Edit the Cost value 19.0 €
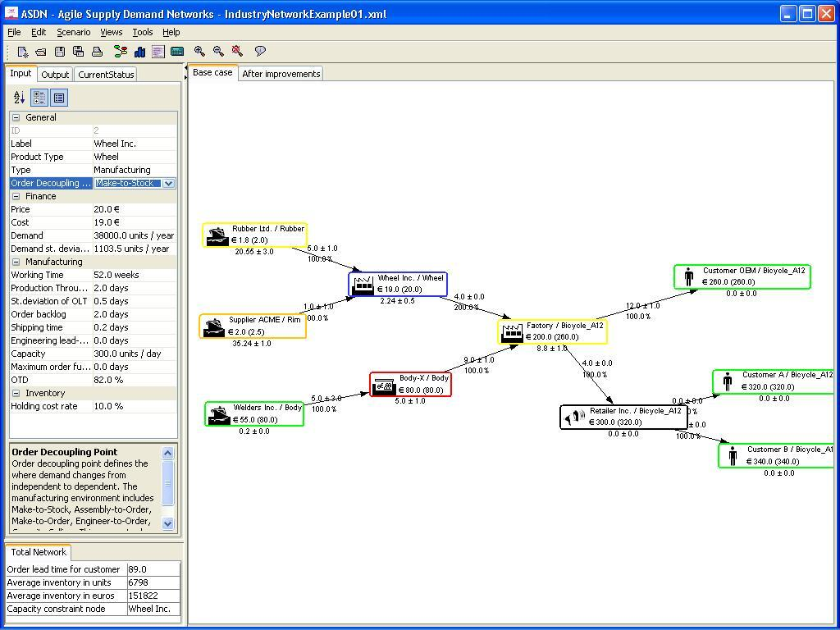Viewport: 840px width, 630px height. [135, 222]
